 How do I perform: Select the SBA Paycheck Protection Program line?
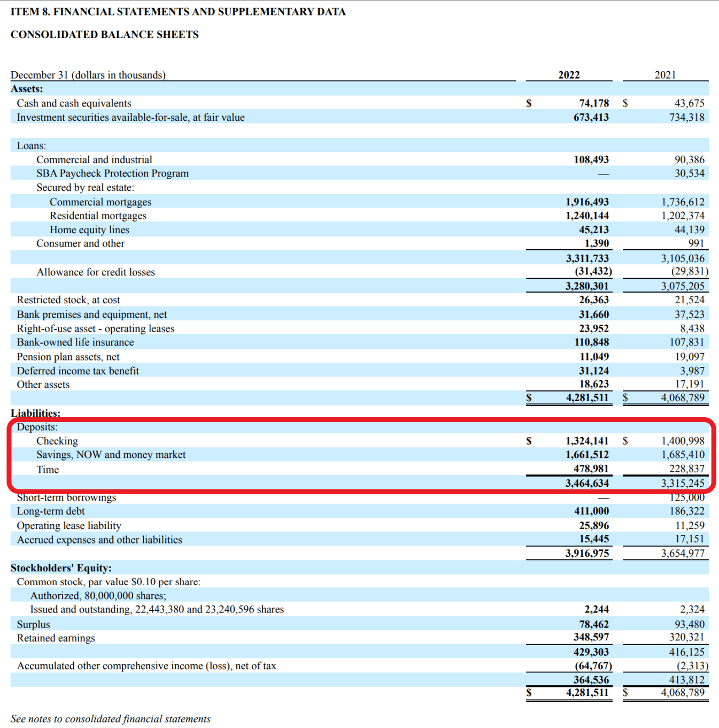[112, 173]
